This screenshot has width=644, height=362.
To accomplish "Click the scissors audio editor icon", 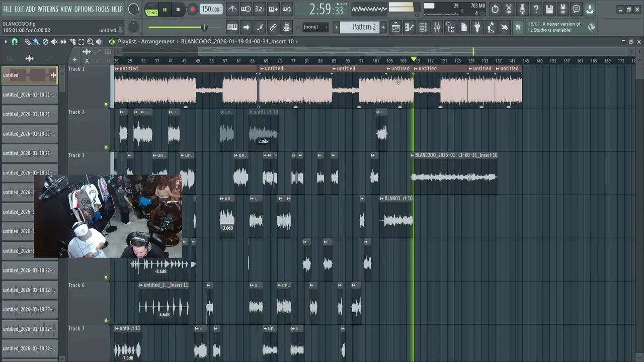I will pos(509,9).
